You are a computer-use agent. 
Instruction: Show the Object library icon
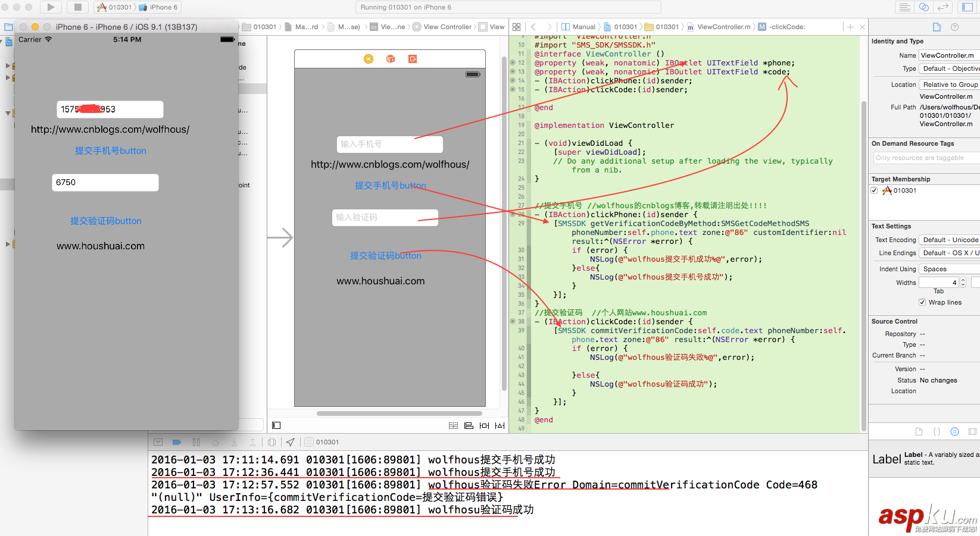click(x=954, y=432)
